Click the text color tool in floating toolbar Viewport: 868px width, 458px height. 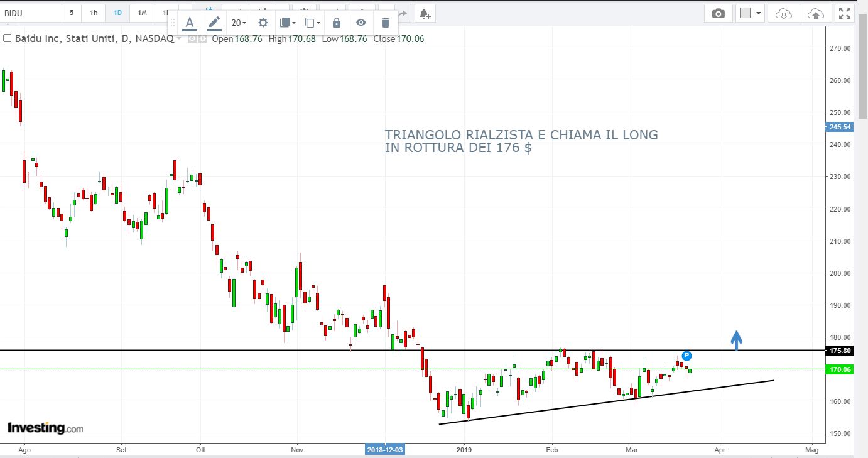click(189, 23)
